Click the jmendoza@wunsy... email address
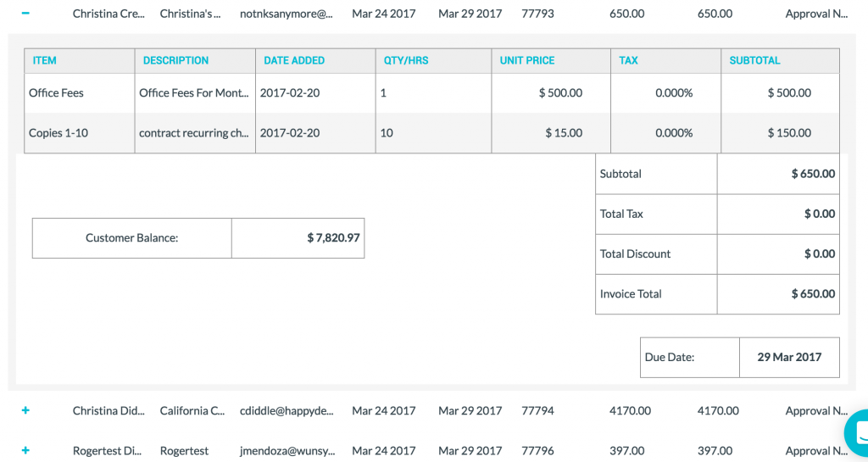The image size is (868, 462). click(x=287, y=450)
